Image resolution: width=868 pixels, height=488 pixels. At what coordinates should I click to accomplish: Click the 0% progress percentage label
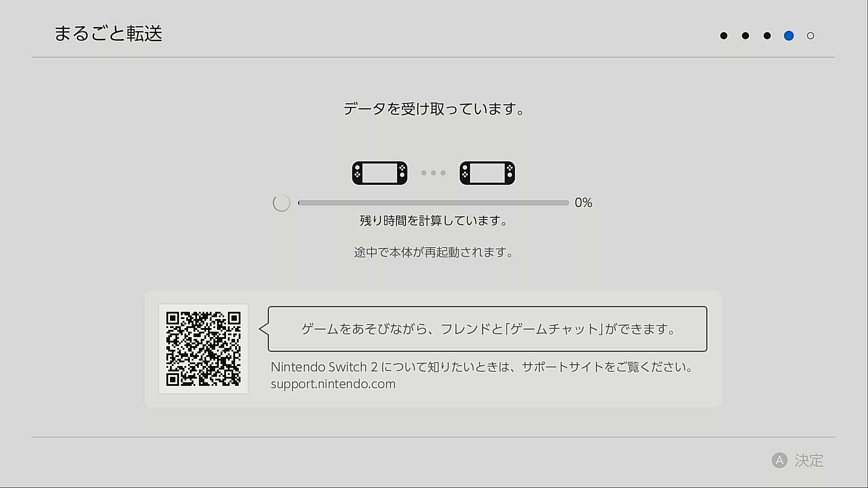pyautogui.click(x=583, y=202)
